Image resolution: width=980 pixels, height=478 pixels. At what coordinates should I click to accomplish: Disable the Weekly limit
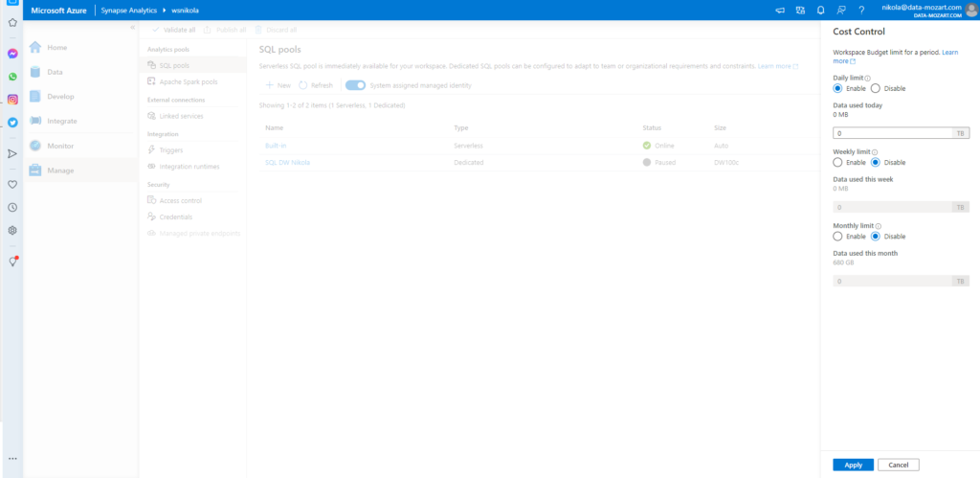click(875, 162)
